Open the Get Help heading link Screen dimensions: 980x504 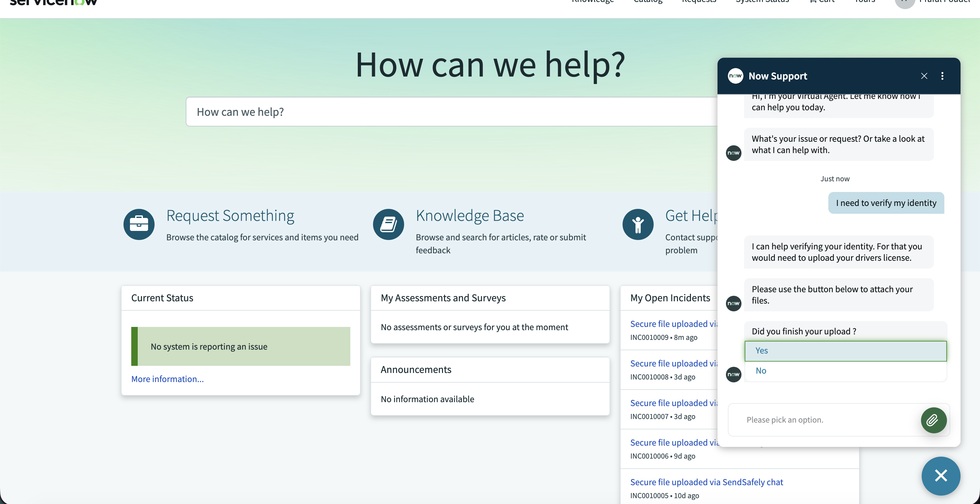pos(691,215)
